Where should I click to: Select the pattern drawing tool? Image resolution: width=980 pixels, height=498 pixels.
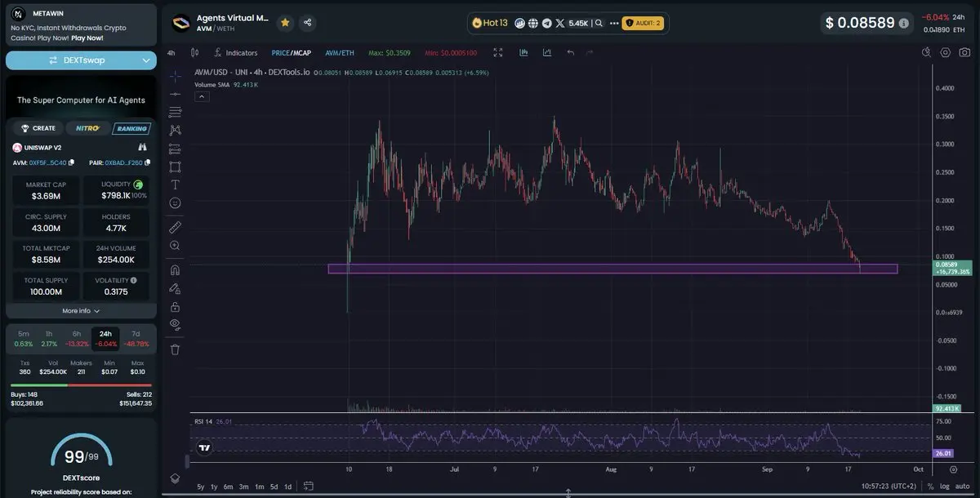click(x=175, y=130)
